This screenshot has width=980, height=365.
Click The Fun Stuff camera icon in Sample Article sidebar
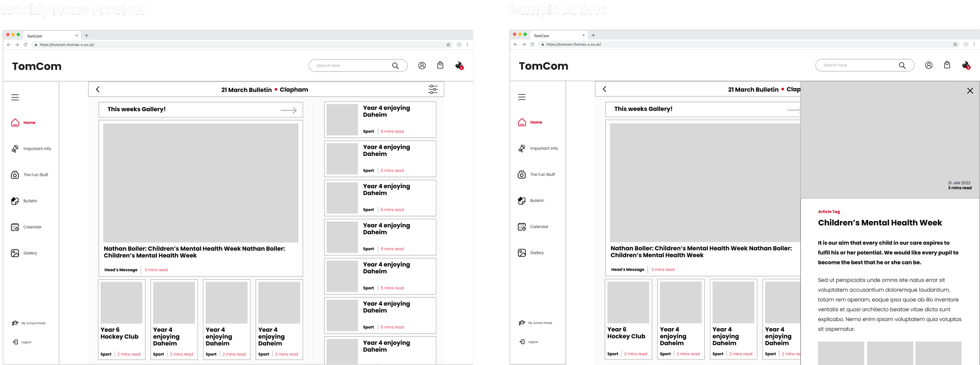[x=522, y=174]
